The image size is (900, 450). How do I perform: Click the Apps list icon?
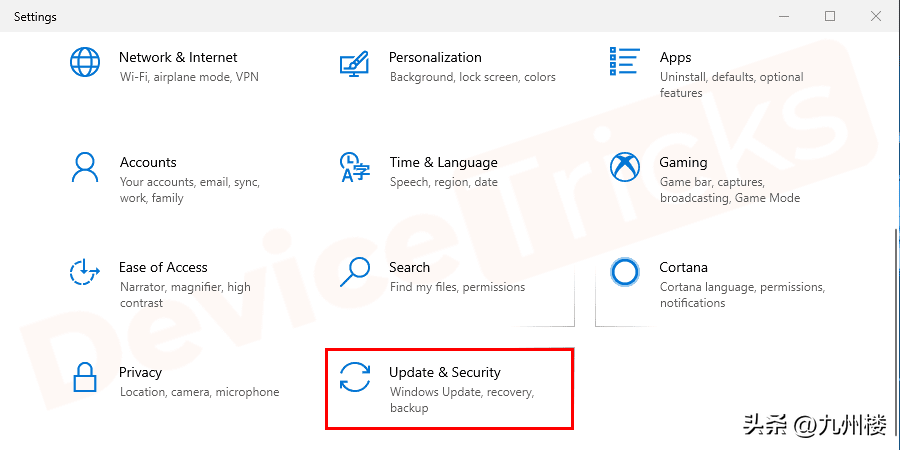pos(625,62)
